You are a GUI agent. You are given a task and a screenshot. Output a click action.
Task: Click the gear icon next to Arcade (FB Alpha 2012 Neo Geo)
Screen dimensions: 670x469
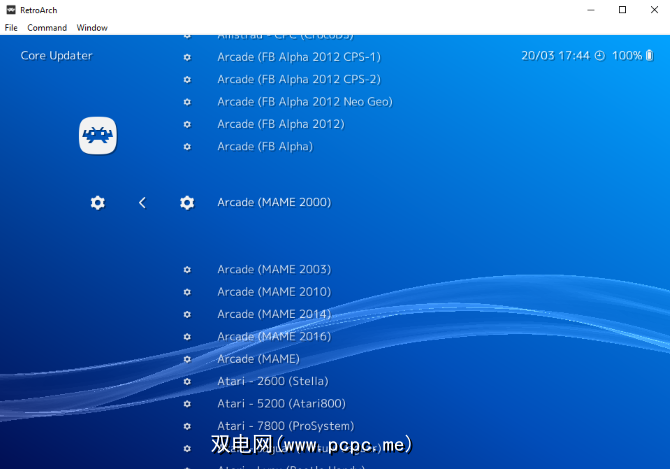pos(187,102)
